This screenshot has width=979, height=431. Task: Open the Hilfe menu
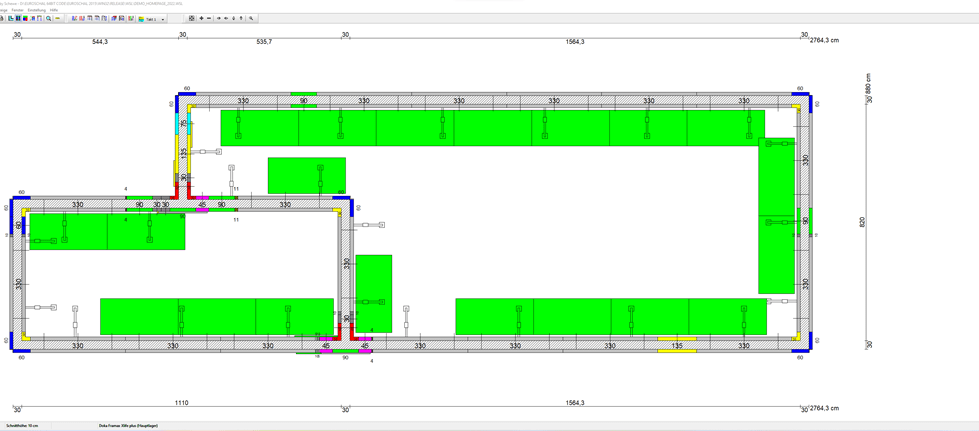click(x=54, y=10)
